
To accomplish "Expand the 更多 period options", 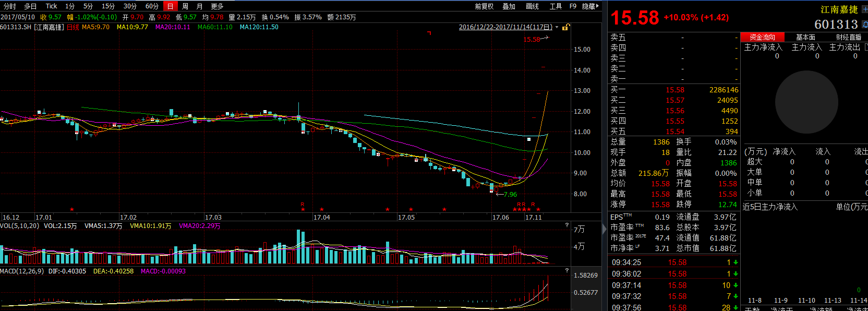I will point(217,6).
